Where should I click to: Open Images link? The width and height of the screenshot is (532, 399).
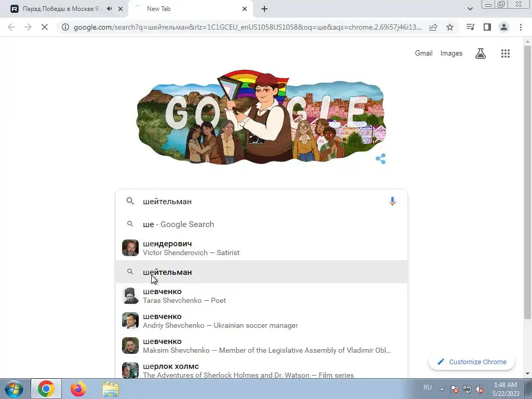pyautogui.click(x=451, y=54)
